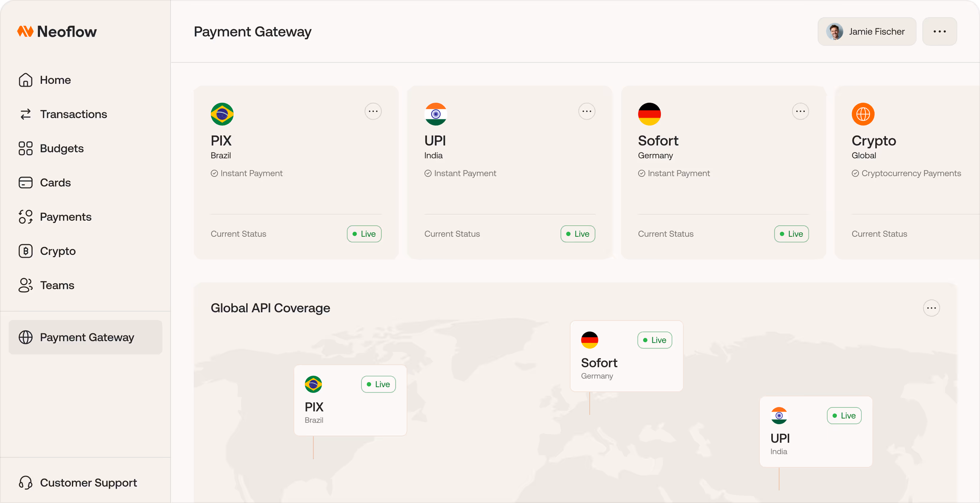Open the options menu on the Sofort card
Image resolution: width=980 pixels, height=503 pixels.
pos(800,111)
